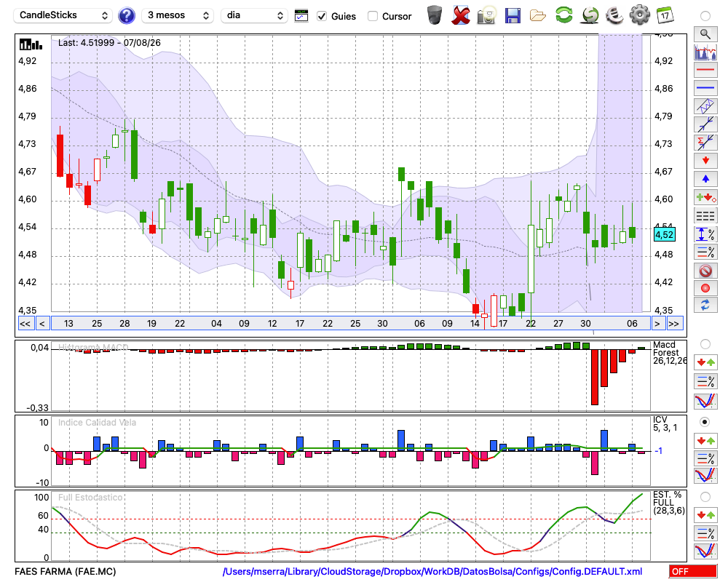The width and height of the screenshot is (728, 582).
Task: Open the CandleSticks chart type dropdown
Action: [x=63, y=15]
